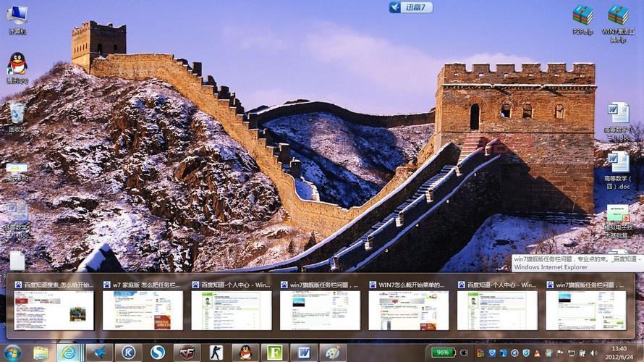This screenshot has height=362, width=644.
Task: Open the Tencent QQ desktop shortcut
Action: pyautogui.click(x=17, y=65)
